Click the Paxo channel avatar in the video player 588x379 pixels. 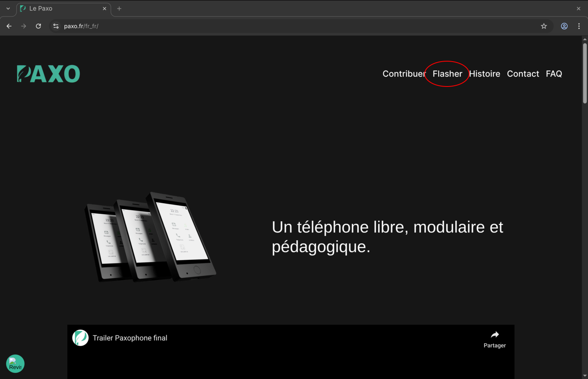[80, 338]
